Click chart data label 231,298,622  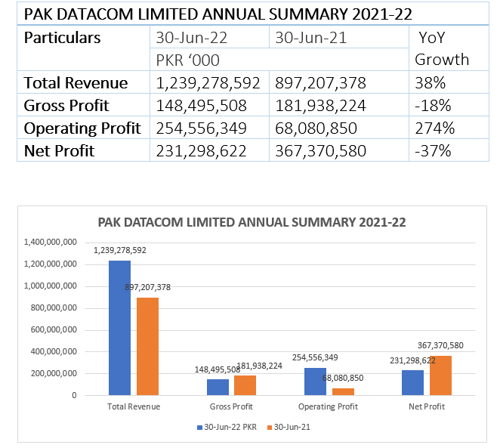(412, 360)
